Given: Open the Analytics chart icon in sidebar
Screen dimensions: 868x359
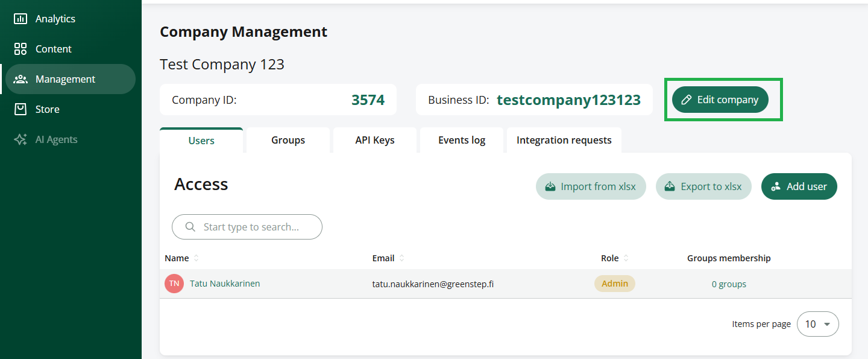Looking at the screenshot, I should pos(20,19).
